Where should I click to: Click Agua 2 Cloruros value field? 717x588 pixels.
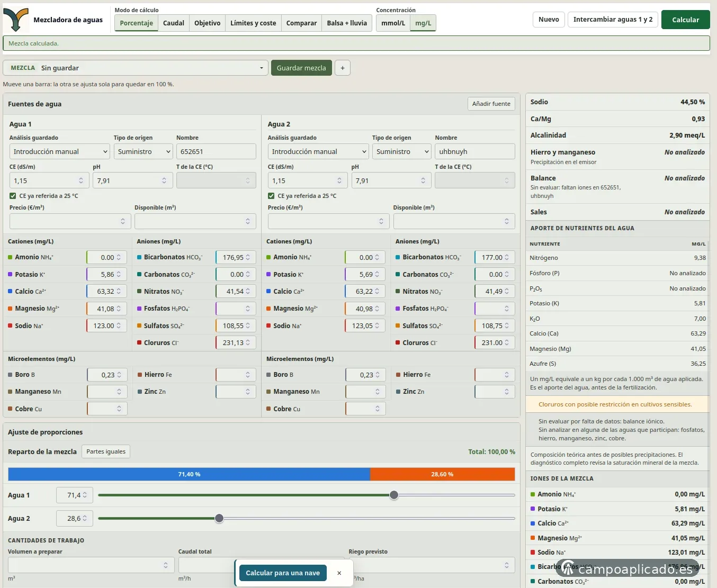(x=495, y=342)
